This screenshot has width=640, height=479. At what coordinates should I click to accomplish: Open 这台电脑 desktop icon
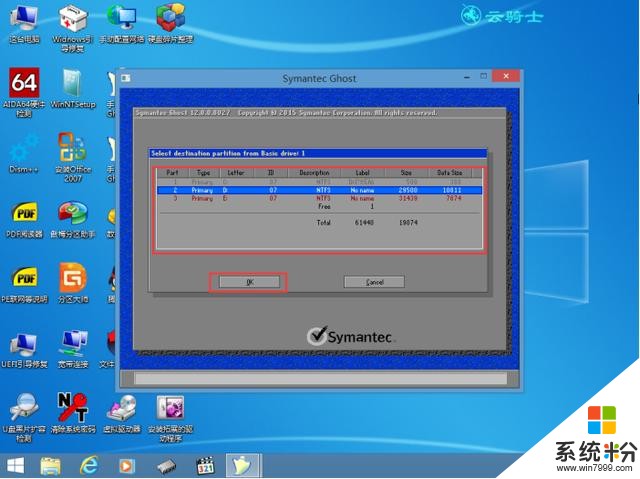coord(24,24)
